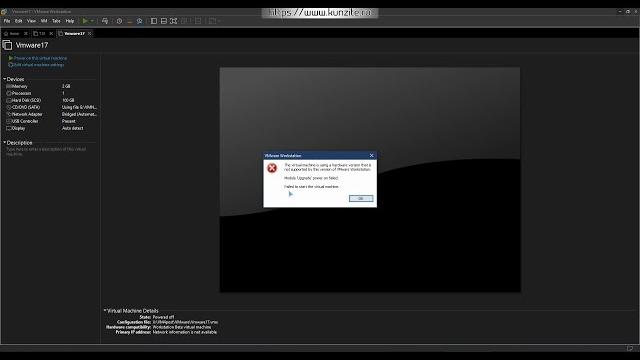
Task: Open the power options dropdown arrow
Action: pos(92,21)
